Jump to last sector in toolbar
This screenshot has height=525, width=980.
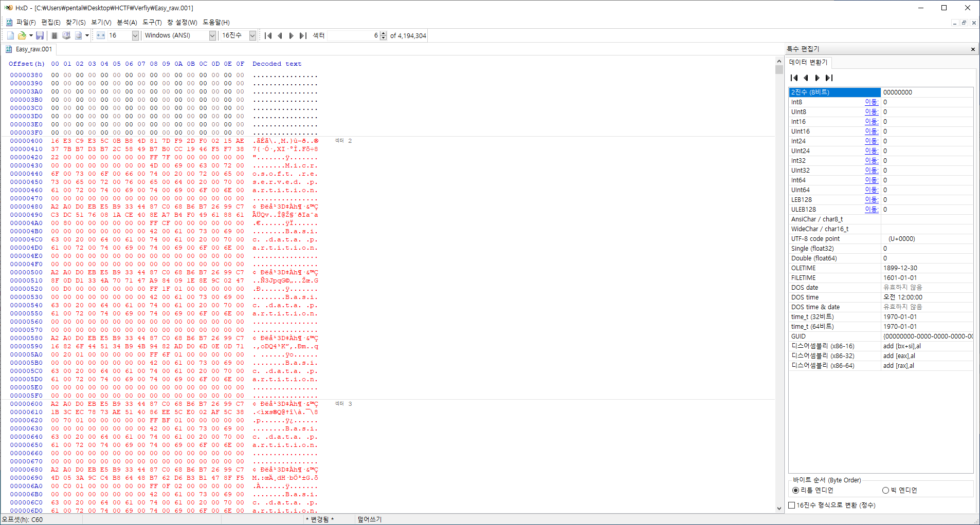(x=303, y=35)
